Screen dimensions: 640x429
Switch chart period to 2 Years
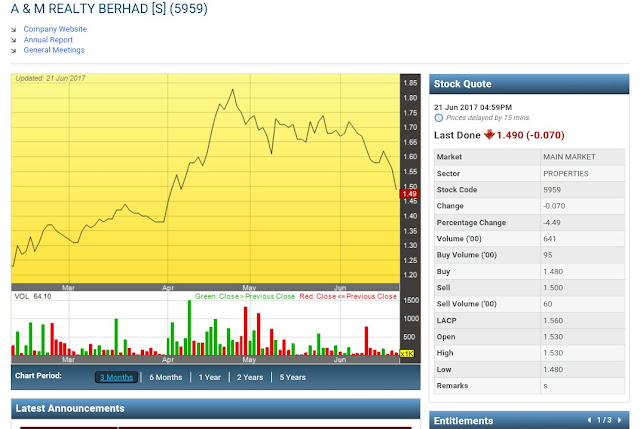pyautogui.click(x=250, y=377)
